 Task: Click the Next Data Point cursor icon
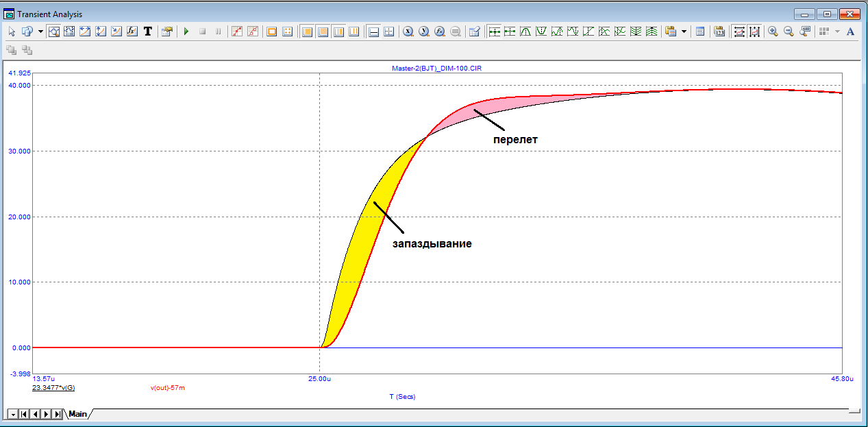coord(494,32)
